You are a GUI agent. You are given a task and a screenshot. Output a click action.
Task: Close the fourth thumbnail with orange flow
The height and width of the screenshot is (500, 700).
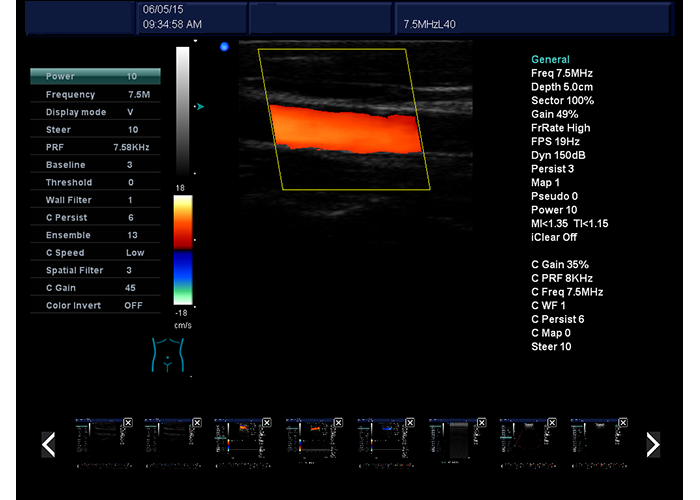[338, 424]
